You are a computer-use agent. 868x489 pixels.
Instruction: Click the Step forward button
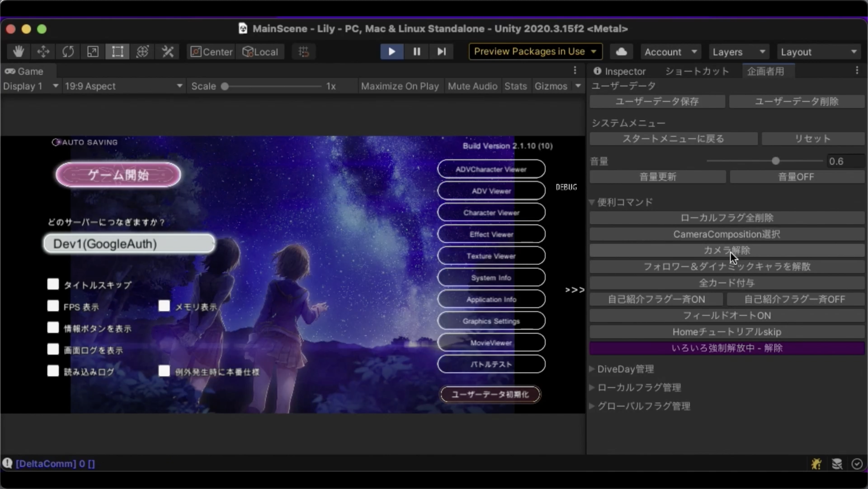click(x=442, y=52)
